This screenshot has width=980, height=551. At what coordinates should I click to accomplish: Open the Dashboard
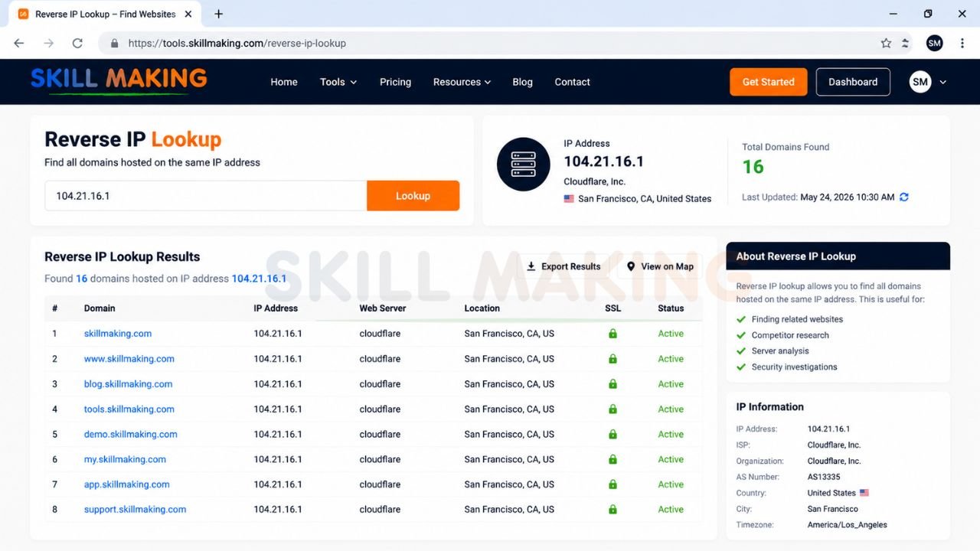853,82
